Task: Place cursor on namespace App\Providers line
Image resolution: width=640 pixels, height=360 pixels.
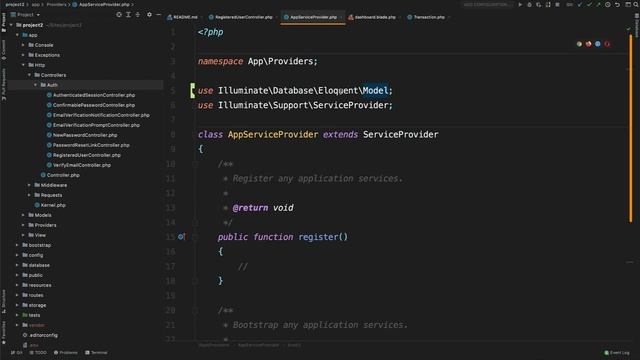Action: [258, 61]
